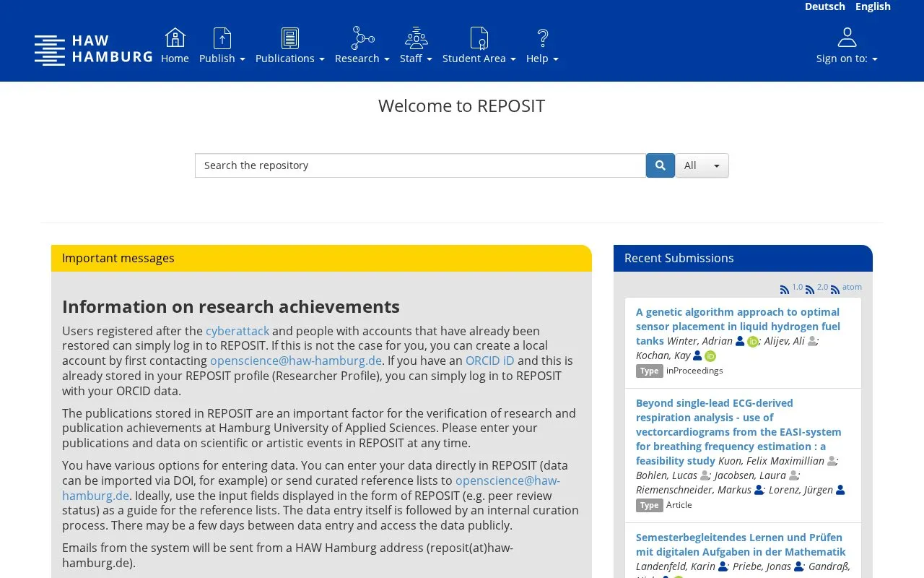Screen dimensions: 924x578
Task: Click the green ORCID badge after Kochan, Kay
Action: pyautogui.click(x=710, y=356)
